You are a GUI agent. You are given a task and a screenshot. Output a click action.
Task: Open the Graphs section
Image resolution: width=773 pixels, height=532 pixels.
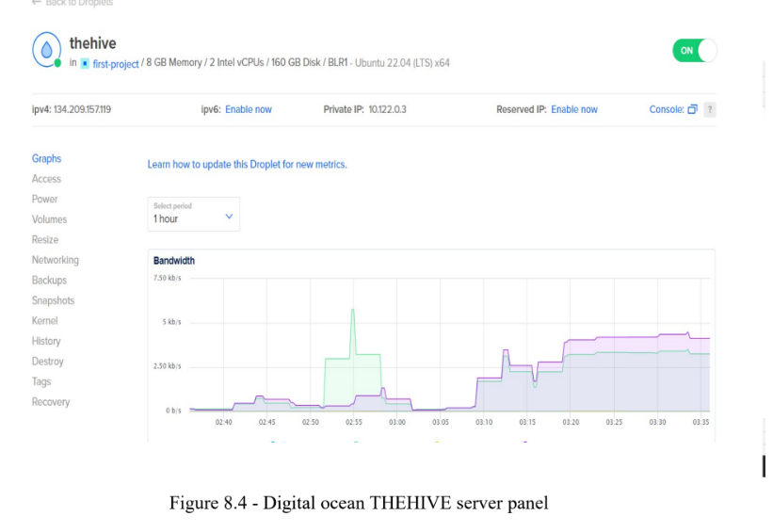click(47, 159)
